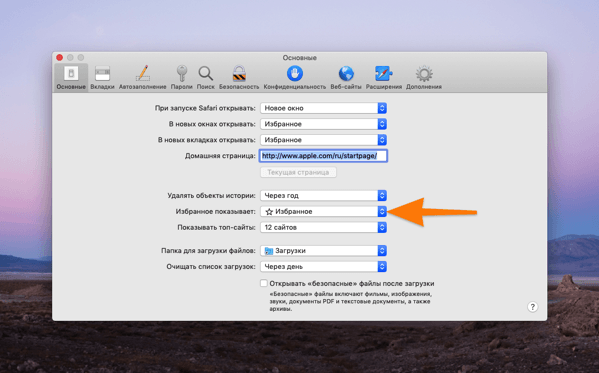Enable opening «безопасные» files after download

pos(264,283)
